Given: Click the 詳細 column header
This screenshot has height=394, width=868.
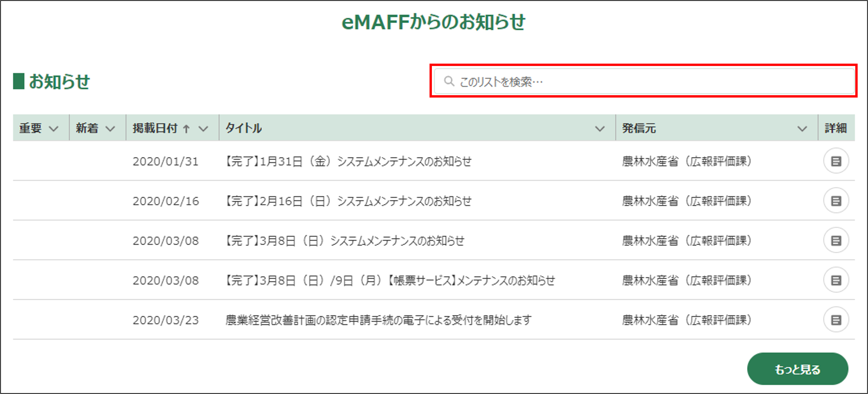Looking at the screenshot, I should point(836,128).
